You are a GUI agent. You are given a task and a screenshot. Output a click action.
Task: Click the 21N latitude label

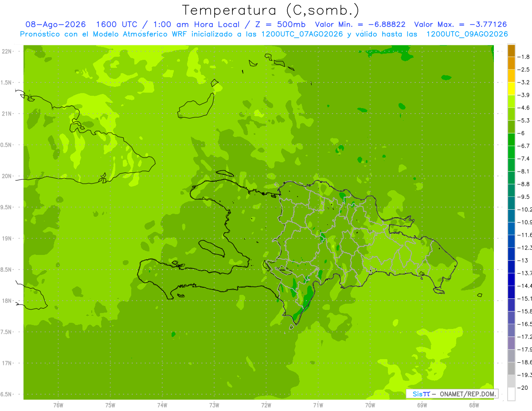(x=6, y=114)
